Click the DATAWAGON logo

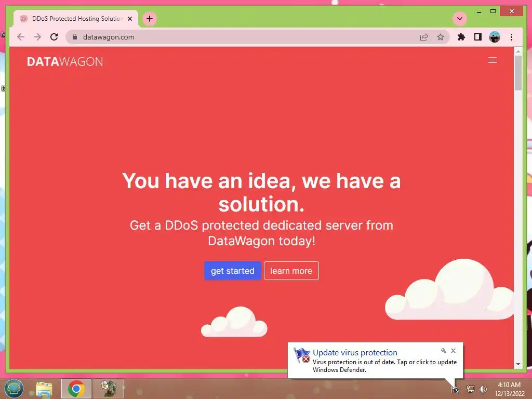(x=65, y=62)
